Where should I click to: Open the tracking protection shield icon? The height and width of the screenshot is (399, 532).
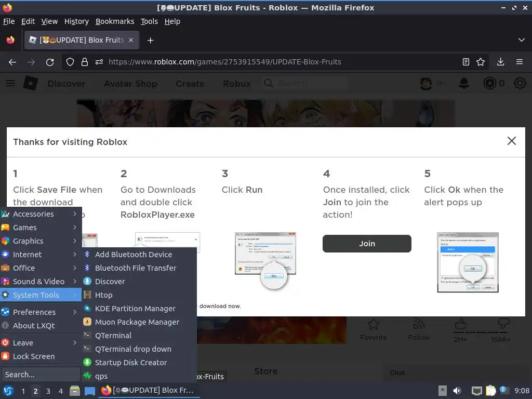pyautogui.click(x=70, y=62)
